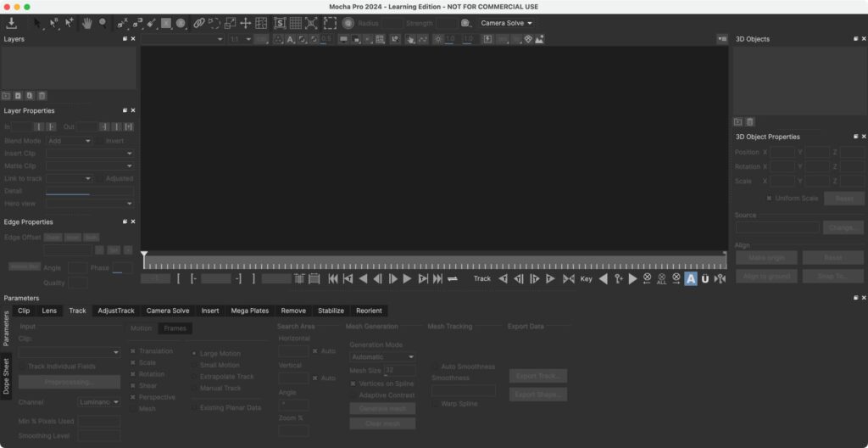Click the Export Shape... button

click(x=538, y=395)
